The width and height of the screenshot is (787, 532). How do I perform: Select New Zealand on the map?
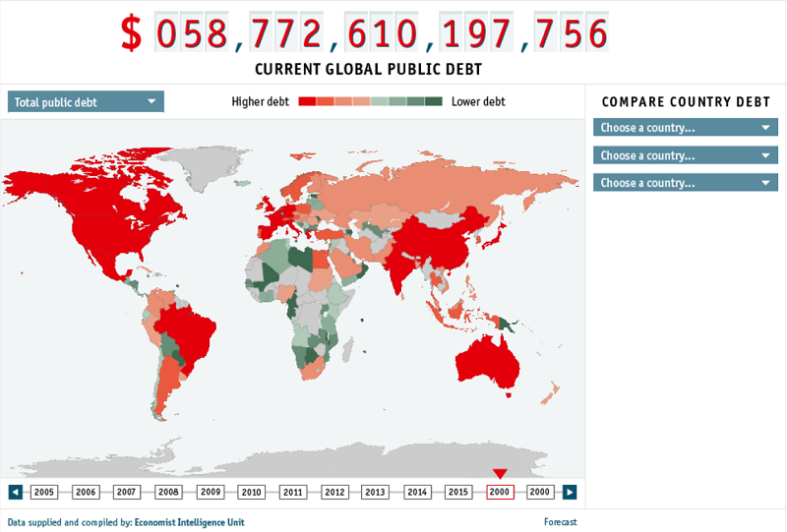click(551, 393)
